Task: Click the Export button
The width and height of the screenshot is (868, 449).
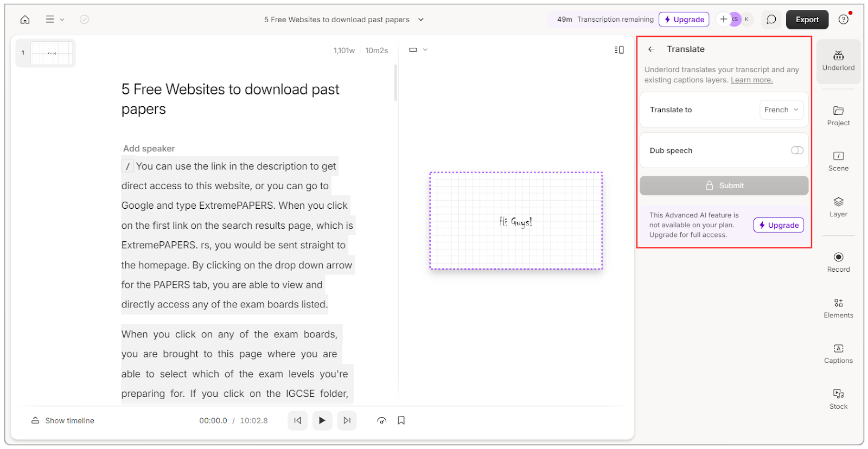Action: point(807,20)
